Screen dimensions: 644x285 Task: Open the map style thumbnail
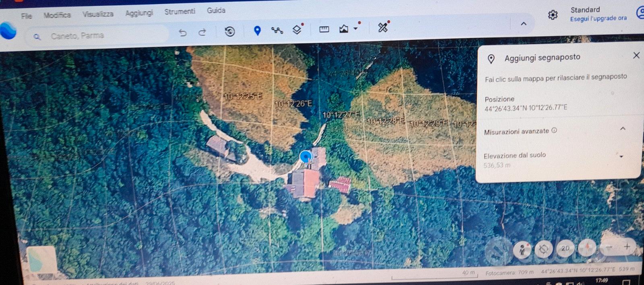pyautogui.click(x=41, y=260)
